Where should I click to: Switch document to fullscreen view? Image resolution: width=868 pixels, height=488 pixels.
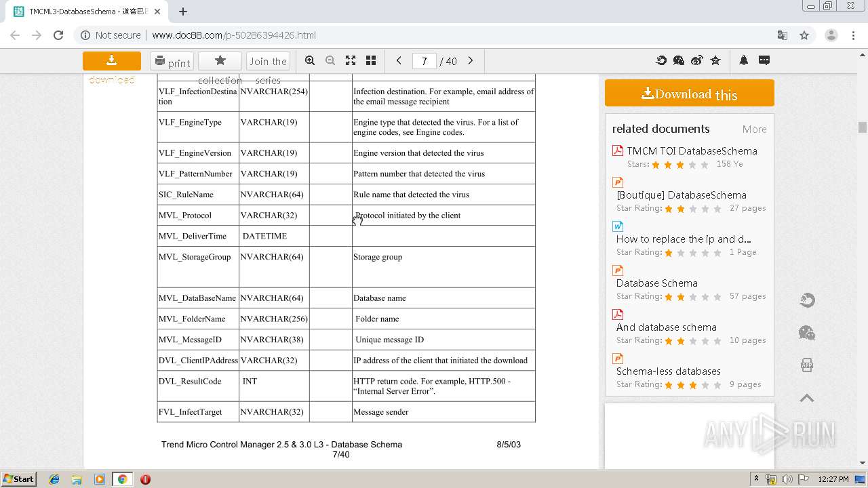click(351, 60)
